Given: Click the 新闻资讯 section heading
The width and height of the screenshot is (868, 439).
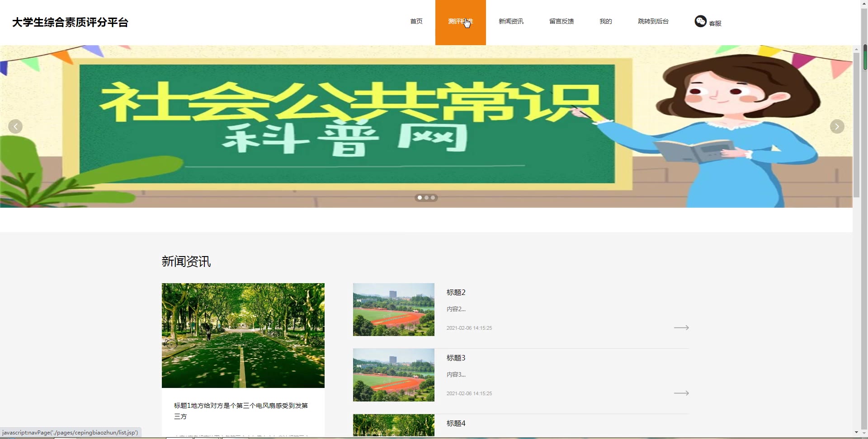Looking at the screenshot, I should 186,262.
